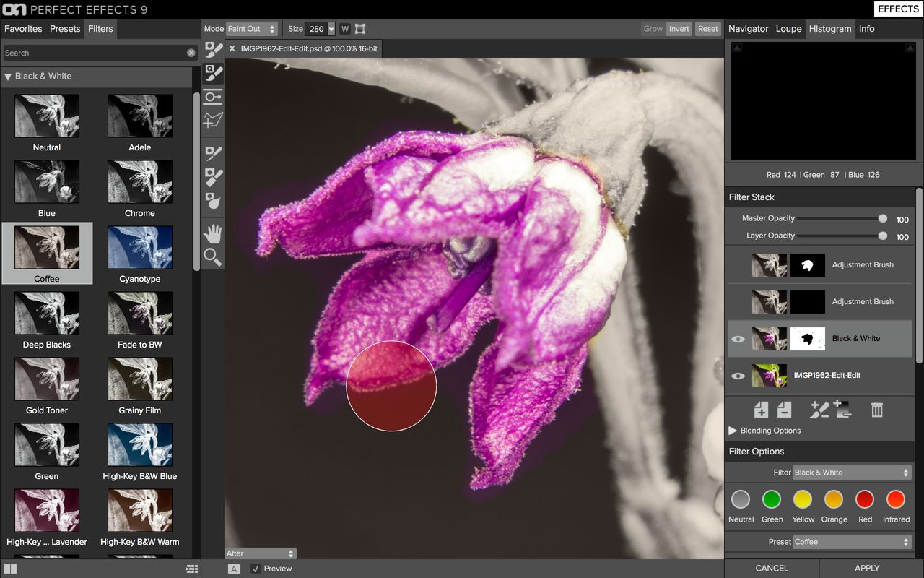
Task: Choose the Red color filter
Action: tap(865, 499)
